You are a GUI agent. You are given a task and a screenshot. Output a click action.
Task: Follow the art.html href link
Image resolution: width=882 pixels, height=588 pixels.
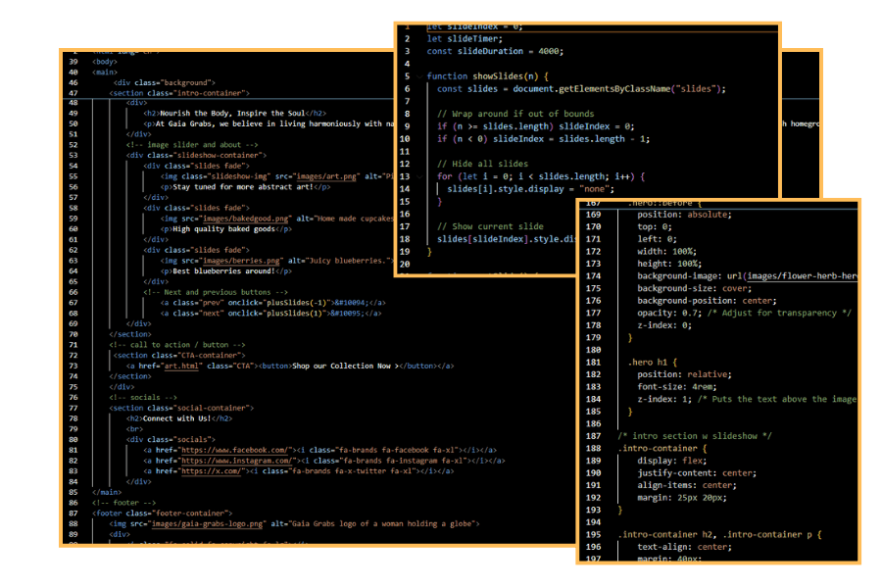point(179,366)
